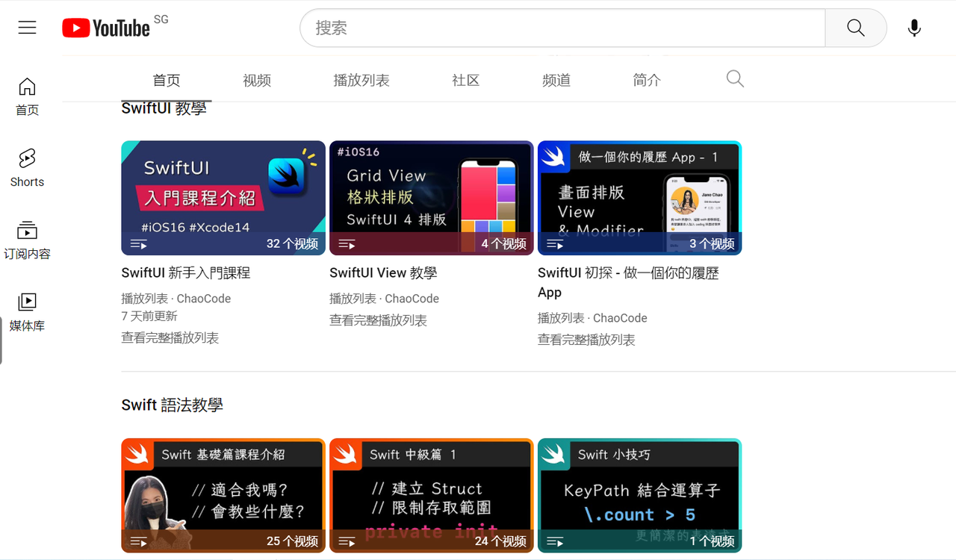956x560 pixels.
Task: Open the 频道 tab
Action: 556,80
